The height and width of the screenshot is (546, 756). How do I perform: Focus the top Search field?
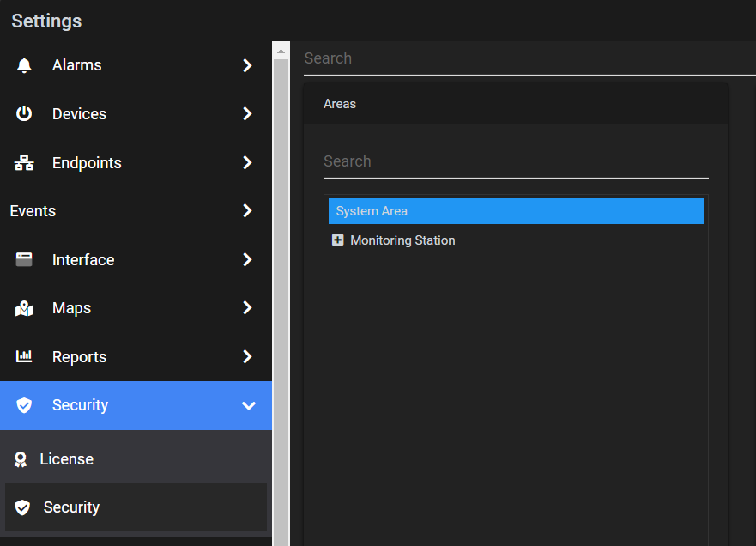click(529, 58)
